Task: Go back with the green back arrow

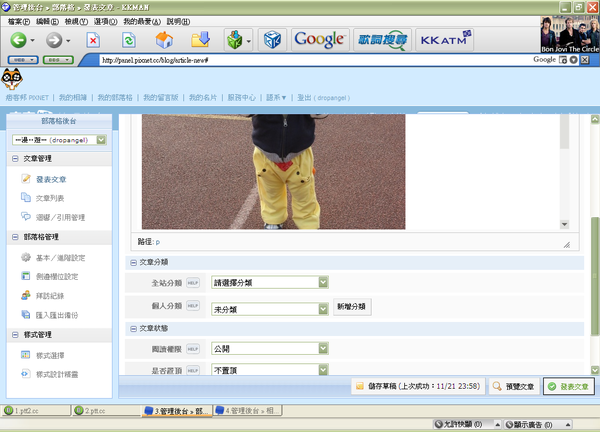Action: coord(18,40)
